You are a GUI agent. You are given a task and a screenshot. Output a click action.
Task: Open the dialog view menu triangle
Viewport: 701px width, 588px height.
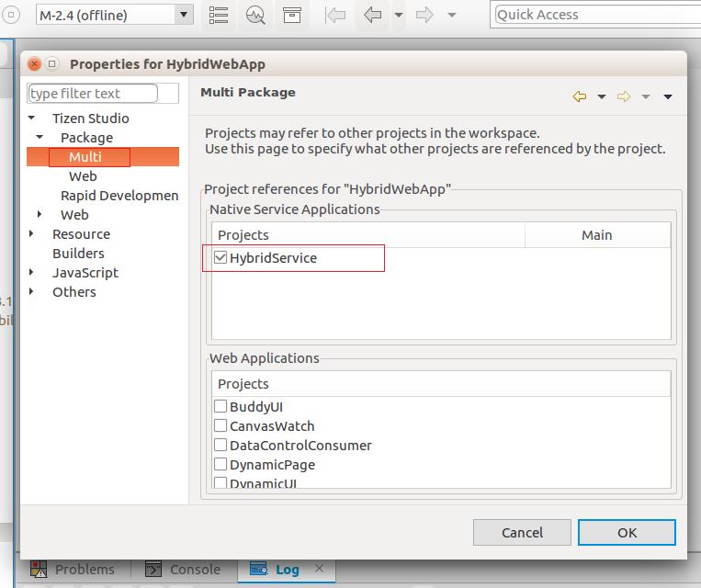pyautogui.click(x=668, y=96)
